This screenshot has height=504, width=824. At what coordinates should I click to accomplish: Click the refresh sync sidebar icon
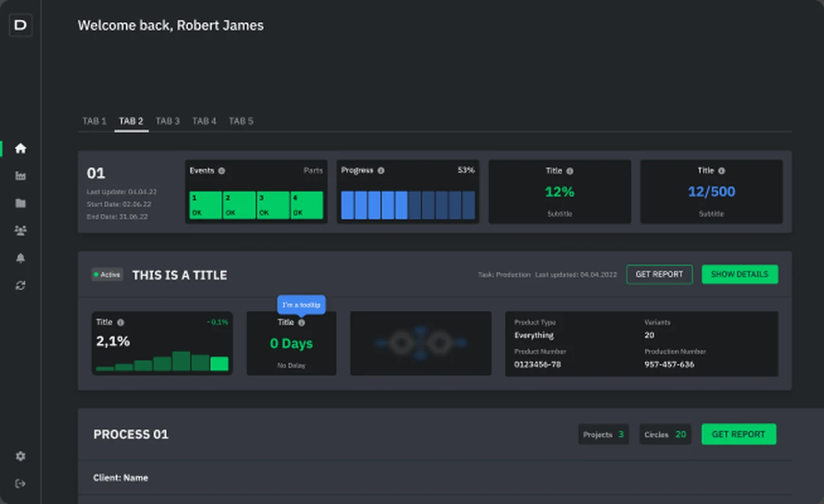21,285
